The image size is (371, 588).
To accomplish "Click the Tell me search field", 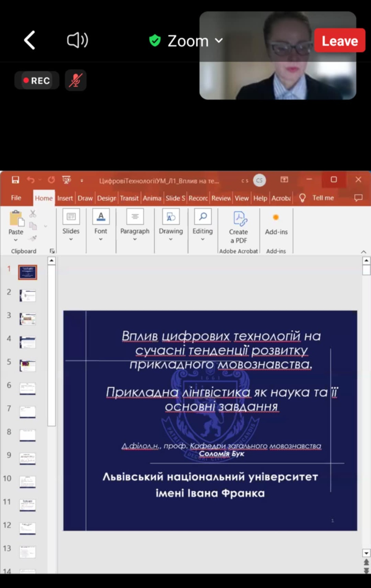I will coord(322,198).
